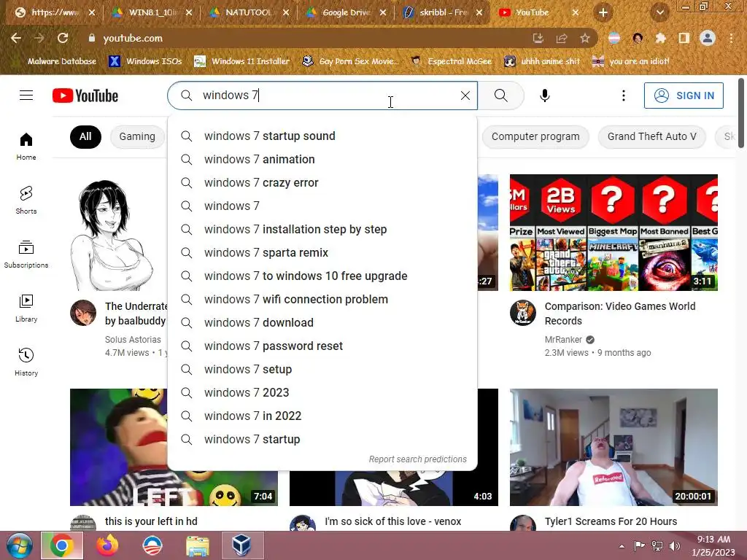Show hidden tray icons arrow
This screenshot has width=747, height=560.
622,546
